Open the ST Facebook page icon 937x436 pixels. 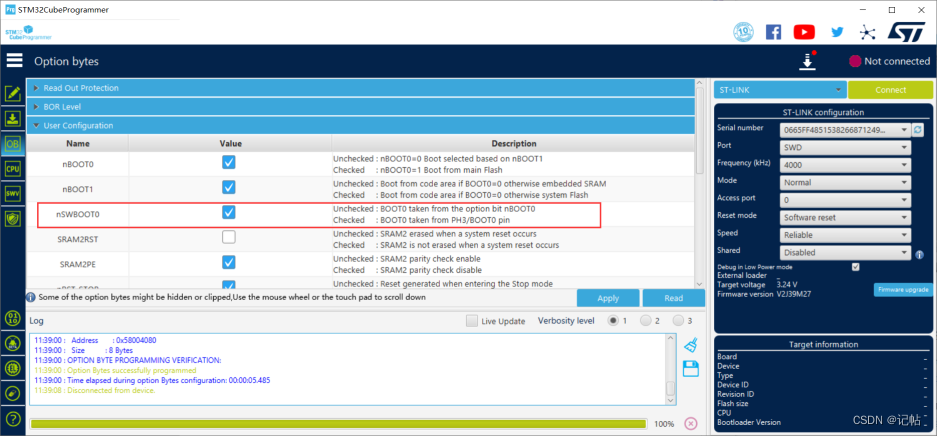pos(773,32)
